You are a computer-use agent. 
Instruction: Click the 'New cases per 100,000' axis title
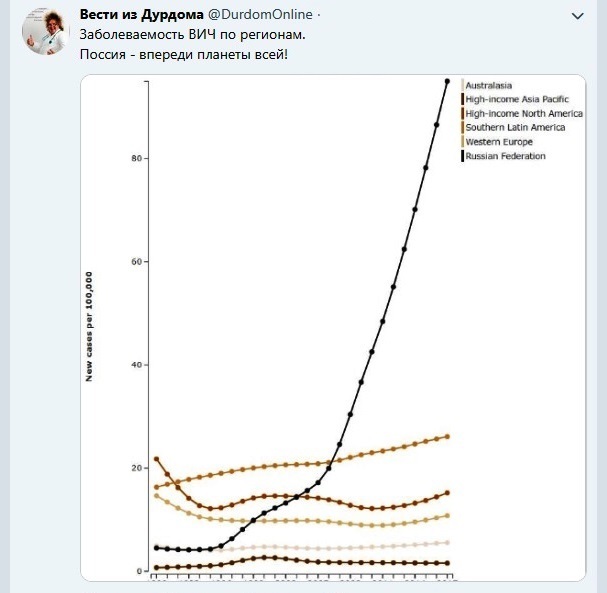89,326
